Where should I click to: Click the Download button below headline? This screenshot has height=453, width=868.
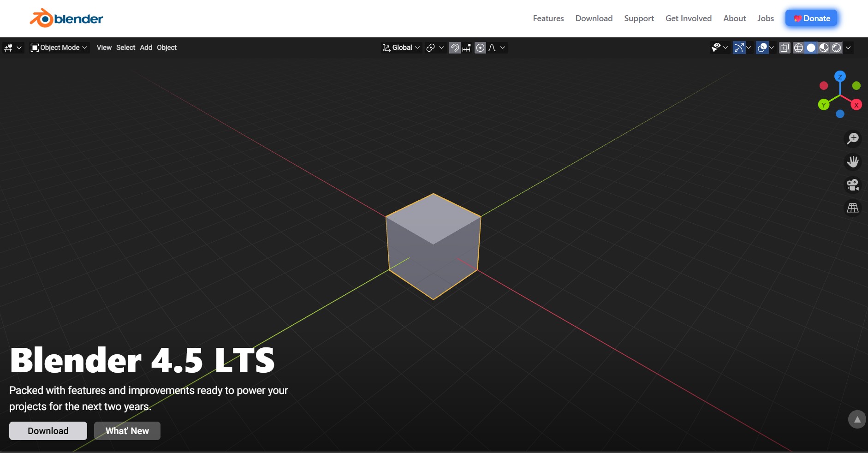point(48,431)
